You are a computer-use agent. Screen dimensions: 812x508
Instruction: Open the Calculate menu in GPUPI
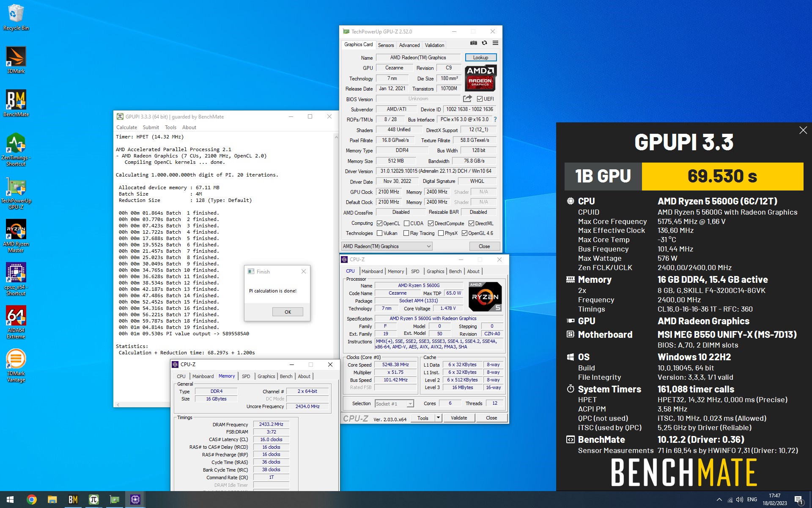pyautogui.click(x=126, y=127)
